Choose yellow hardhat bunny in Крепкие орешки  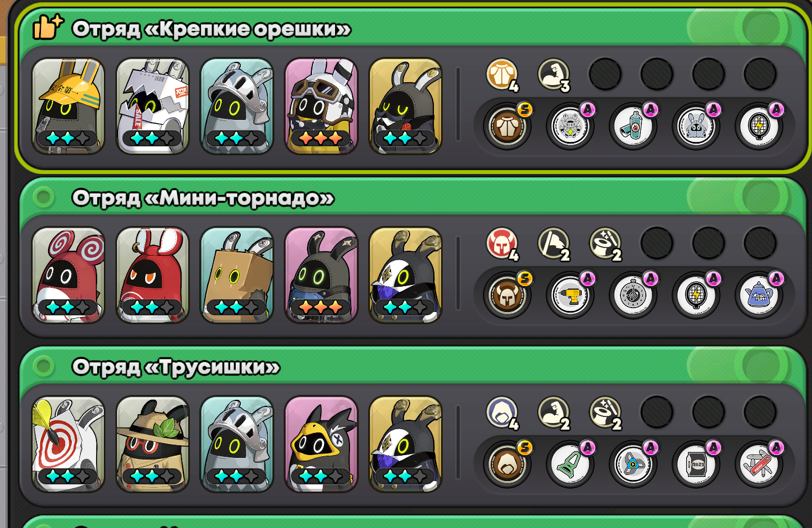pos(68,106)
